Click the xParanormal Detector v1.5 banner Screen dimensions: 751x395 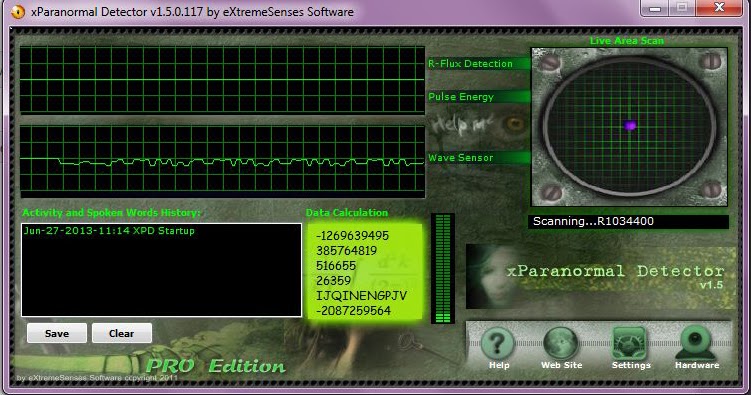coord(602,277)
